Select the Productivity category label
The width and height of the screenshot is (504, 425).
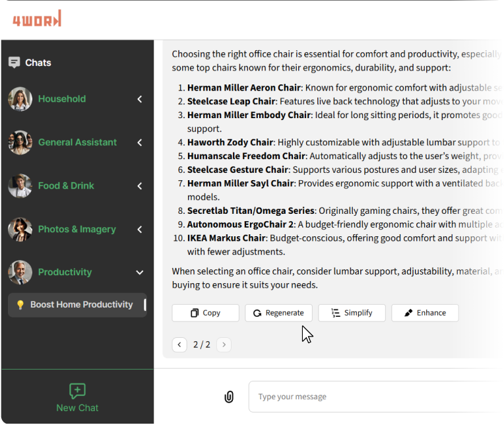(65, 272)
